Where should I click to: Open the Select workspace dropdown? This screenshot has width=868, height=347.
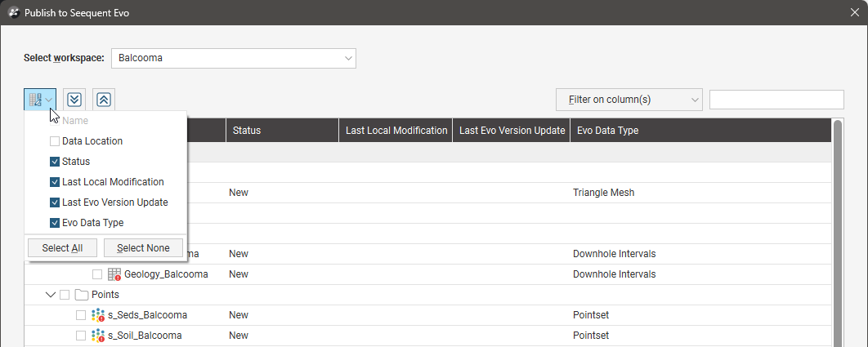[x=233, y=58]
